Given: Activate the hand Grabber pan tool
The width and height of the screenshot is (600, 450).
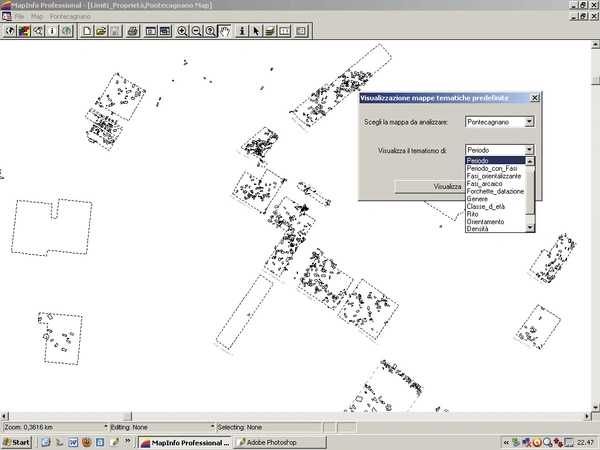Looking at the screenshot, I should tap(224, 31).
